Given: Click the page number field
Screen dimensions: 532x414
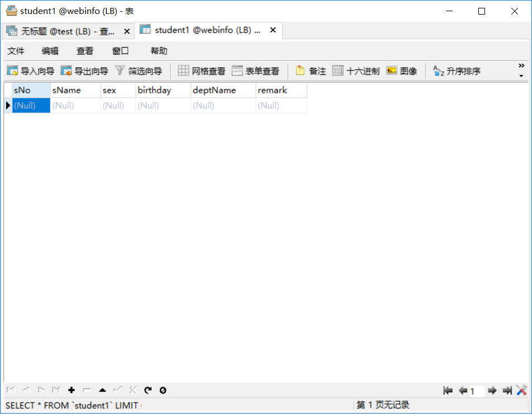Looking at the screenshot, I should pyautogui.click(x=476, y=391).
